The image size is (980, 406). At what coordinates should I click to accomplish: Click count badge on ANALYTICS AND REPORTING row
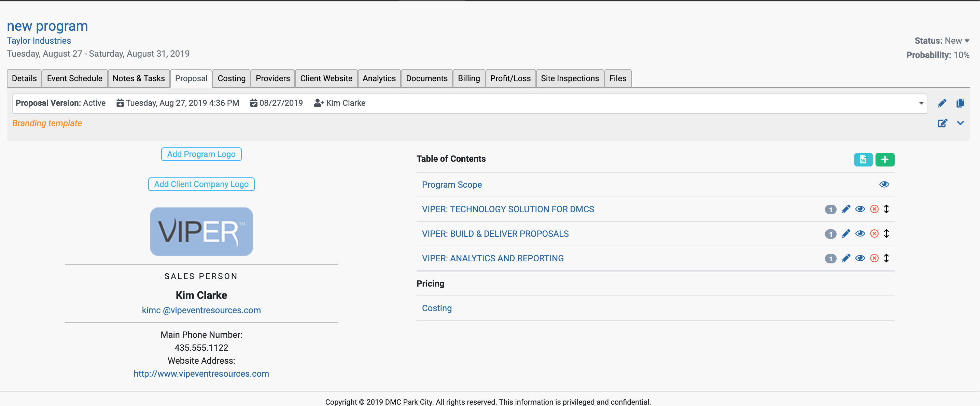point(830,259)
